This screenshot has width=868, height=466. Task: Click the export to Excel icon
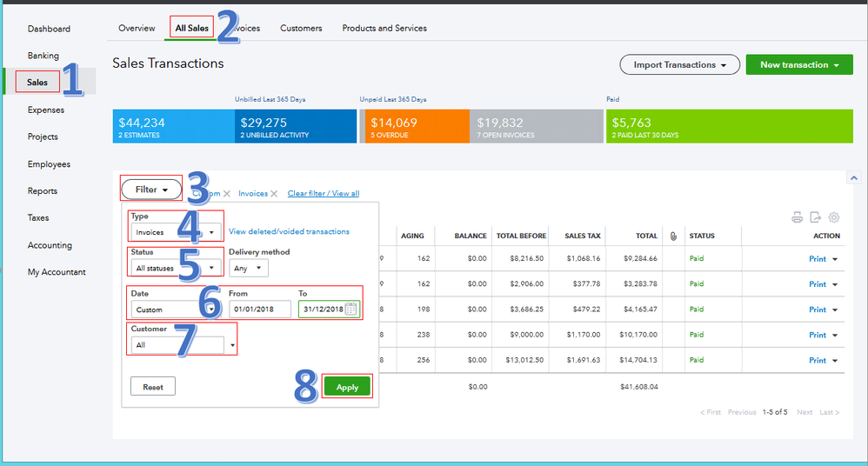[816, 217]
